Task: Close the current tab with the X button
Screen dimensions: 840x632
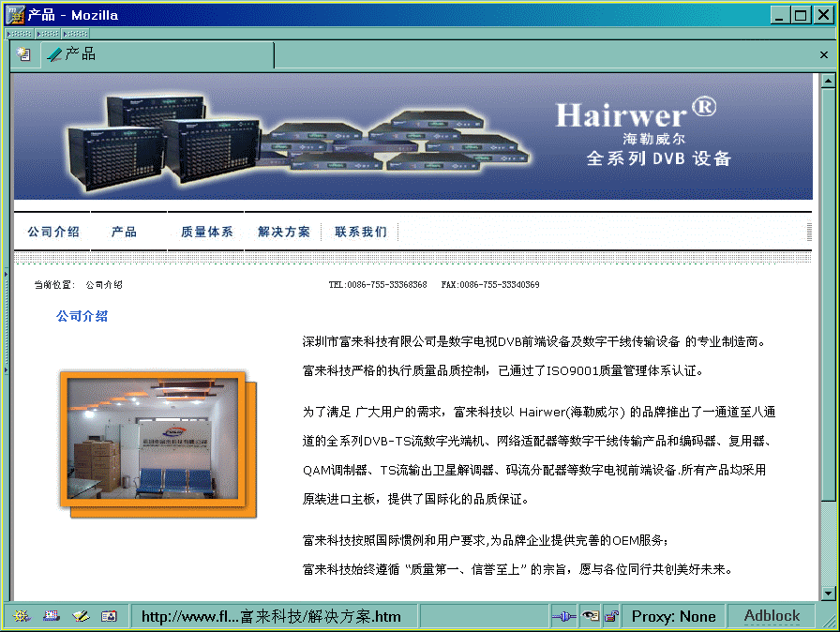Action: 824,54
